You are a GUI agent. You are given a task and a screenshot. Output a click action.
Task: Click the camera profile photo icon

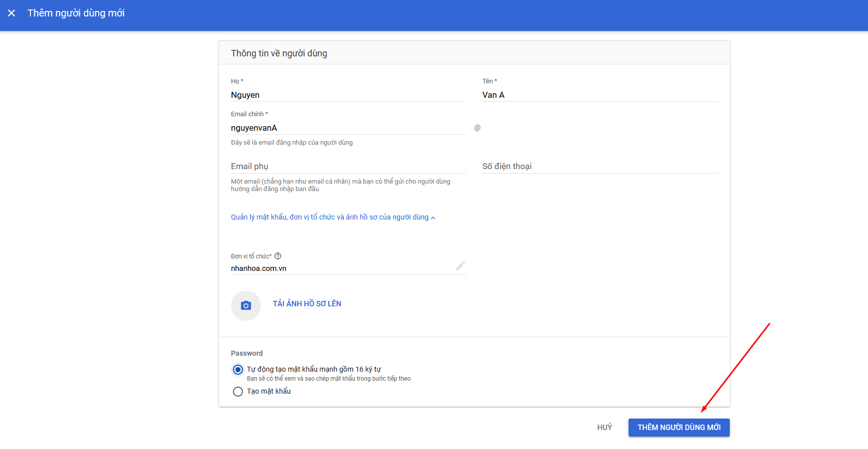246,305
